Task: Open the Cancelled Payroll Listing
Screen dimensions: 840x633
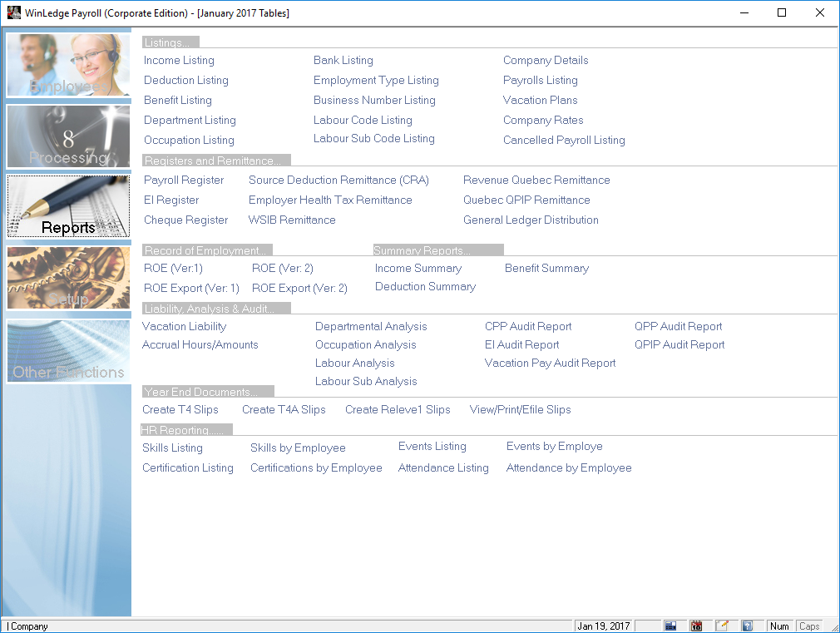Action: pos(564,141)
